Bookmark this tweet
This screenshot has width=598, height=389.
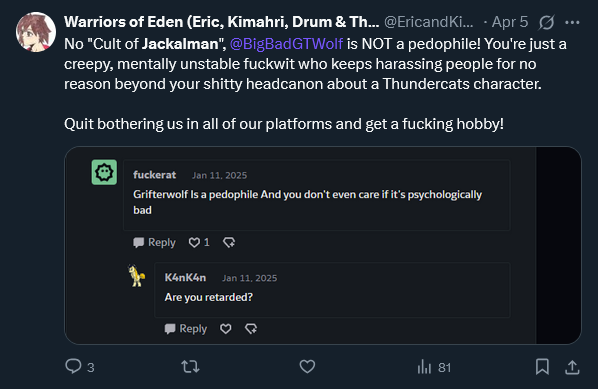coord(542,366)
